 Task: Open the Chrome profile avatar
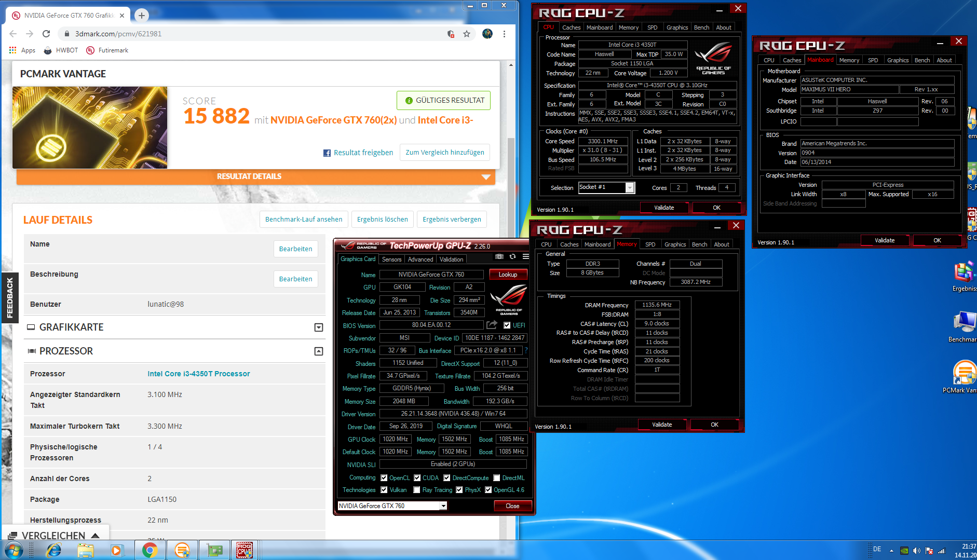tap(487, 34)
